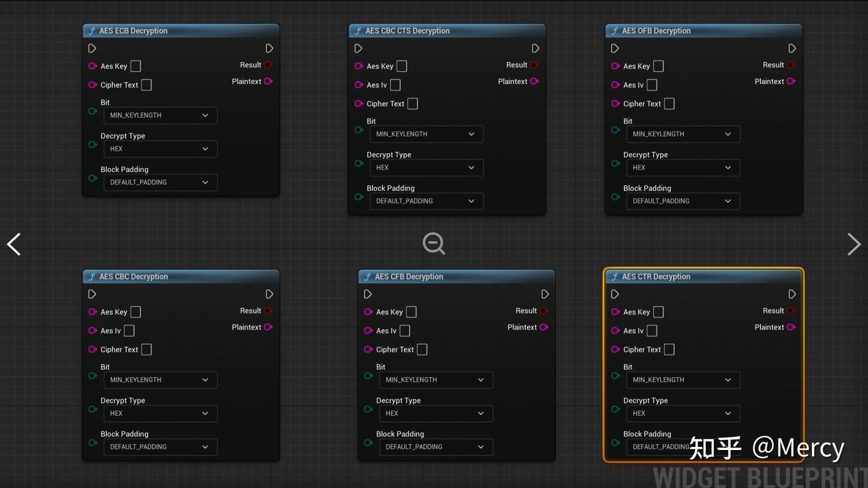Click the Cipher Text input pin on AES OFB Decryption

[x=615, y=103]
